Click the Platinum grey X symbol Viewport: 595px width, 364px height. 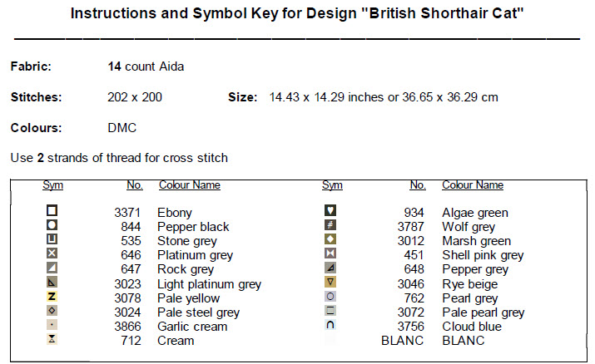[x=52, y=254]
